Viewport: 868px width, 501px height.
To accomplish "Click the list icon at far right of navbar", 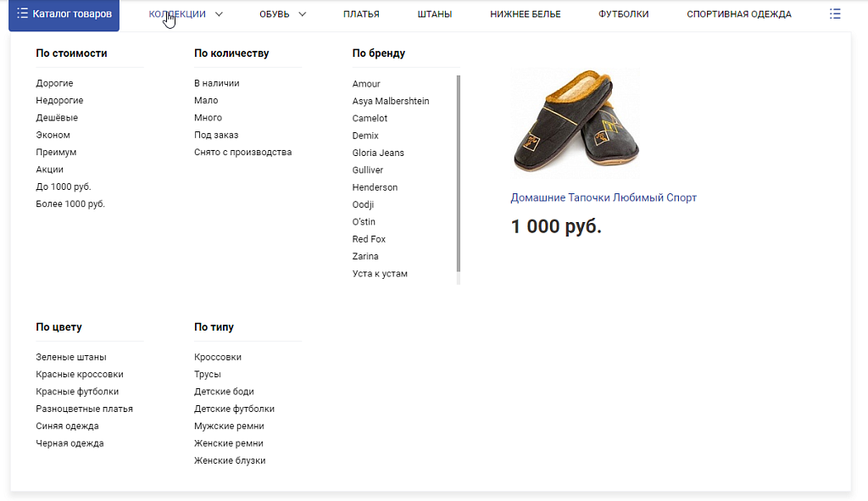I will click(x=835, y=14).
